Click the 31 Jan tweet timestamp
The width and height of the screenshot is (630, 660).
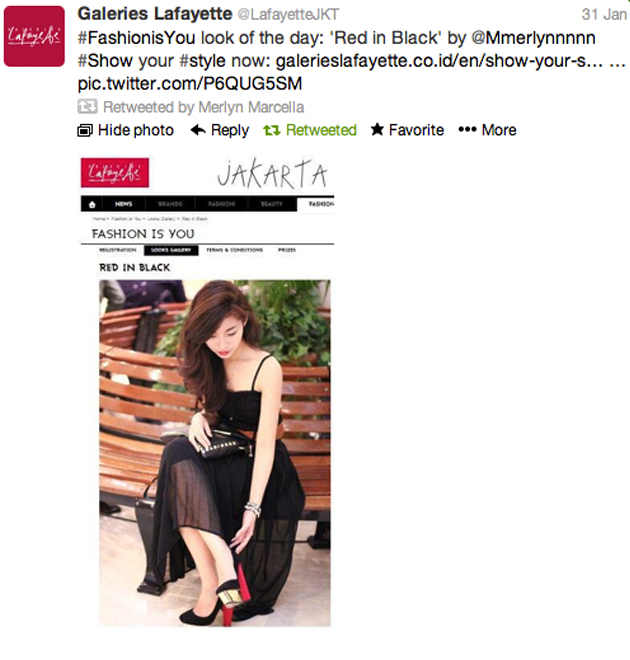point(604,15)
